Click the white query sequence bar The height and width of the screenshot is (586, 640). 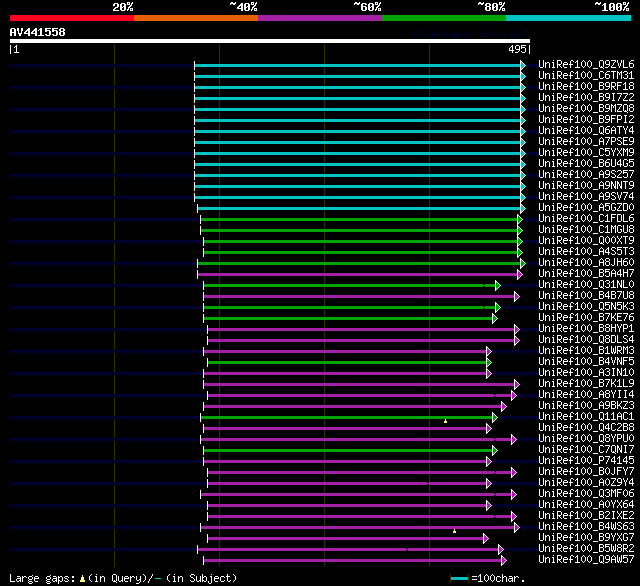(x=270, y=41)
